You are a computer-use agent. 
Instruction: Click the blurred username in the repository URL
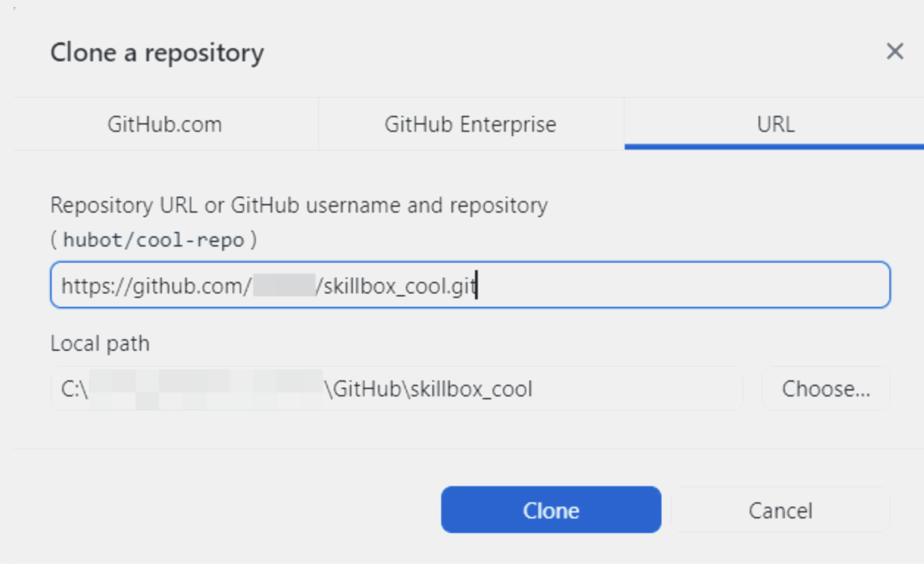point(284,286)
